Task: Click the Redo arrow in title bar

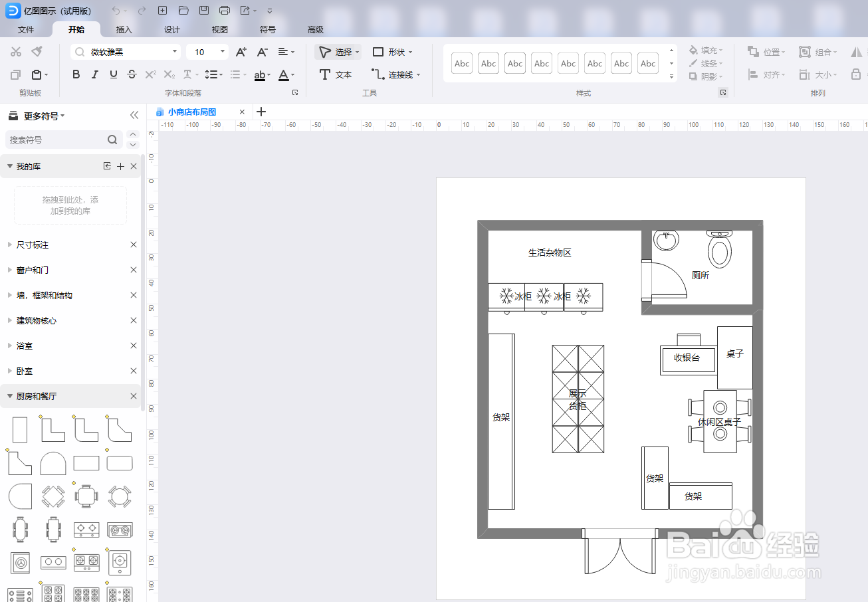Action: pyautogui.click(x=141, y=11)
